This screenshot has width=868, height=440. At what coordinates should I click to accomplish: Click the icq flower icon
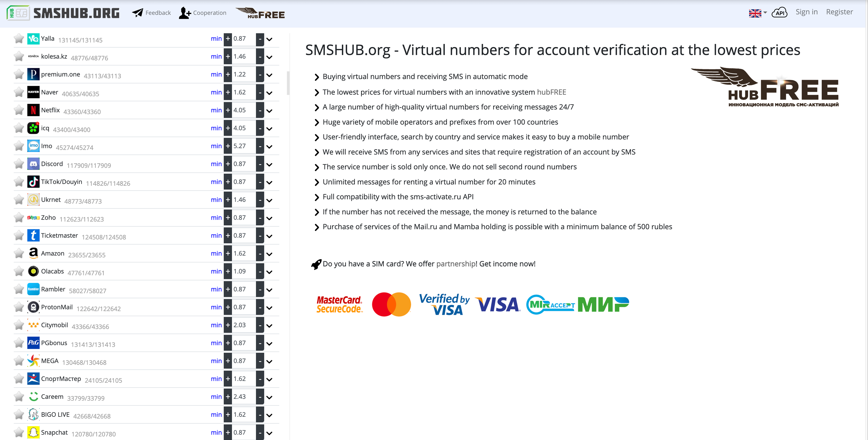click(x=33, y=128)
